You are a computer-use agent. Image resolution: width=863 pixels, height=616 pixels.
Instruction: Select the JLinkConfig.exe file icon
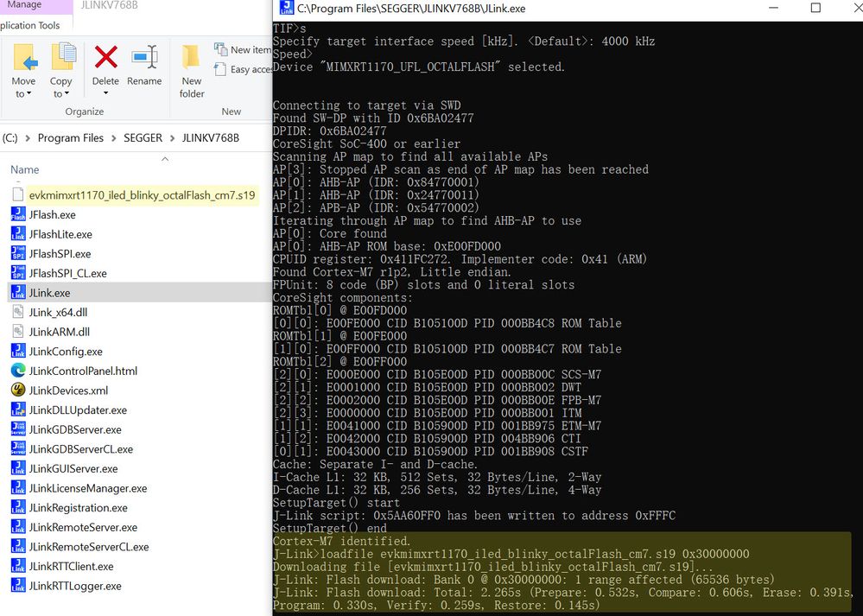18,352
